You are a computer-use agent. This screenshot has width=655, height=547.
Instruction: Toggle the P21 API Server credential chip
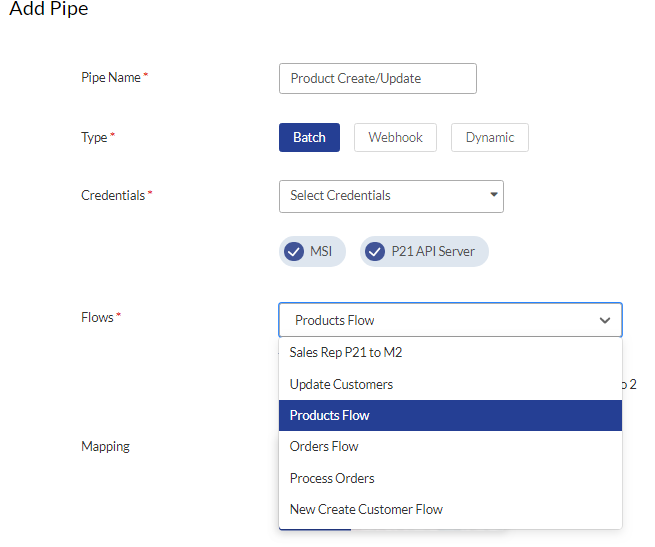(x=424, y=252)
